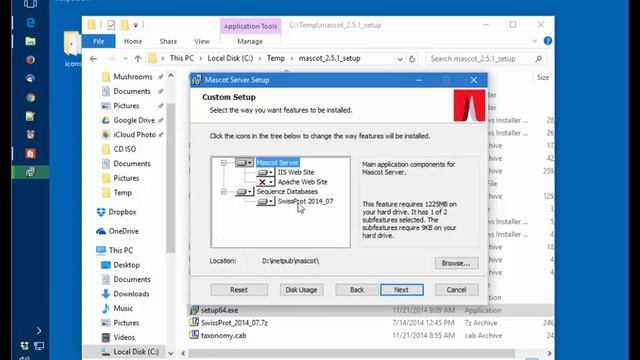The image size is (640, 360).
Task: Click Local Disk (C:) breadcrumb
Action: tap(230, 58)
